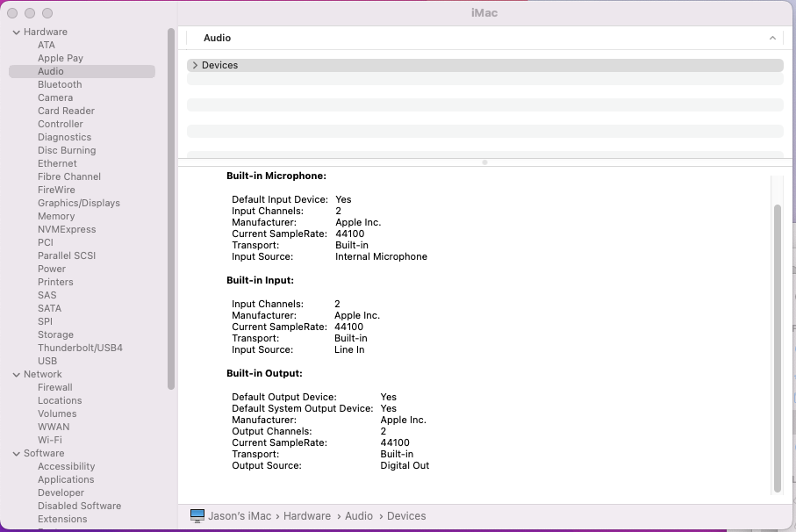Open the Memory hardware entry
Viewport: 796px width, 532px height.
click(x=56, y=216)
